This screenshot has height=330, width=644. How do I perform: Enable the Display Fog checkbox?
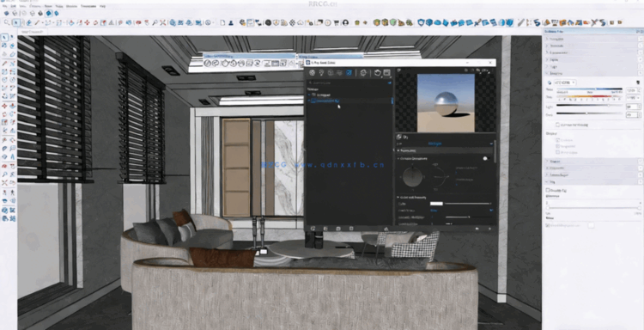[548, 190]
